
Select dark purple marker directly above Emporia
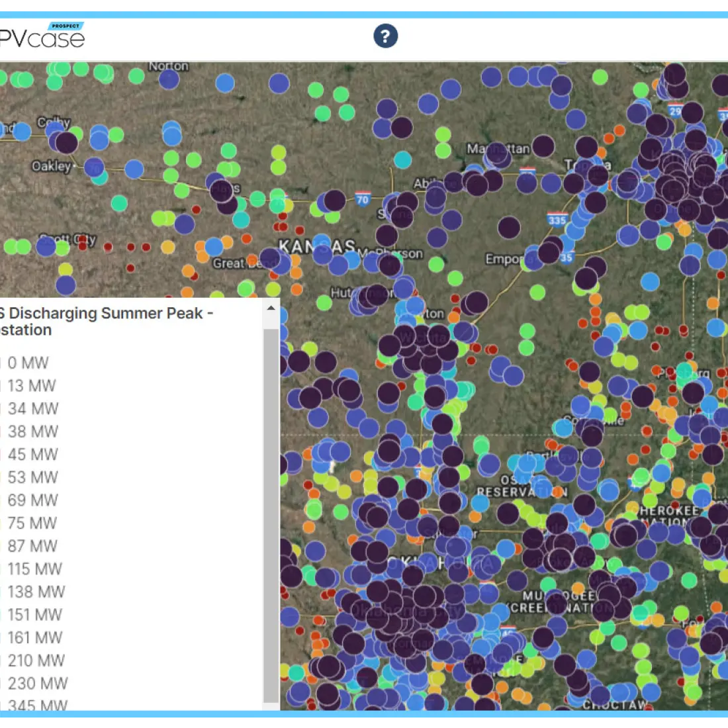(509, 228)
